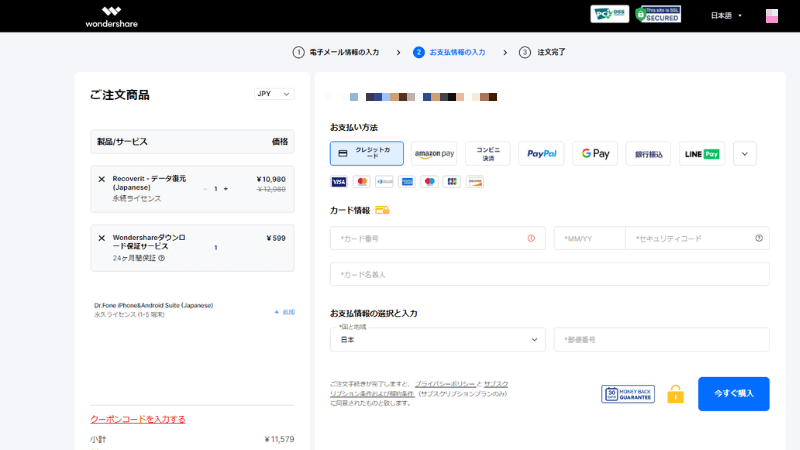Click the Dr.Fone iPhone&Android Suite product name

154,305
